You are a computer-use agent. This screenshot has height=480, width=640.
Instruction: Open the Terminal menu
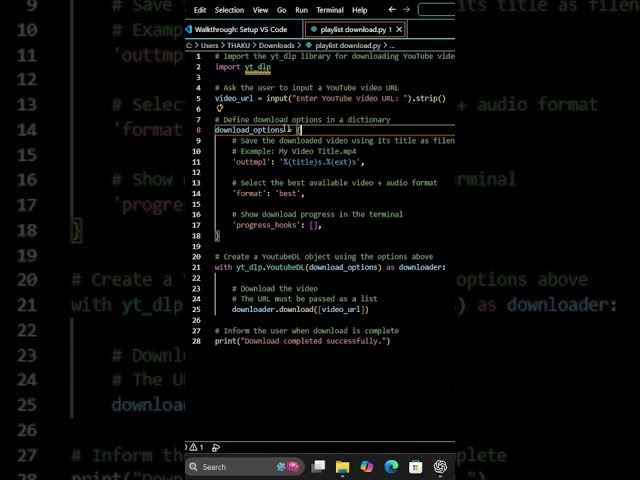coord(330,10)
